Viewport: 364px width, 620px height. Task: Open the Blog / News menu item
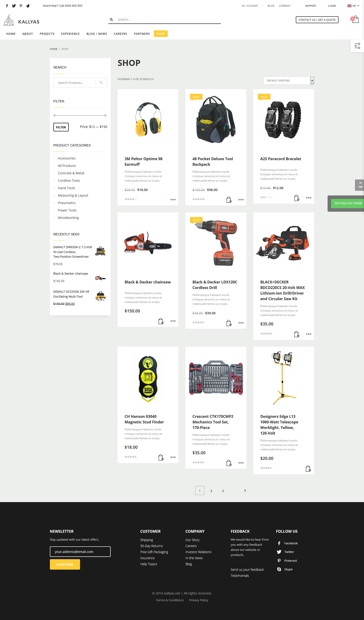[x=97, y=34]
